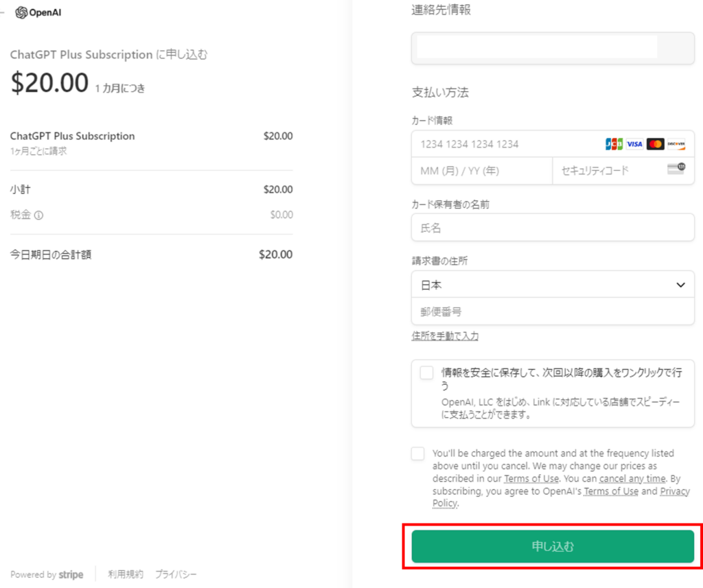Click the CVC card icon in security code field
The image size is (703, 588).
(x=676, y=169)
